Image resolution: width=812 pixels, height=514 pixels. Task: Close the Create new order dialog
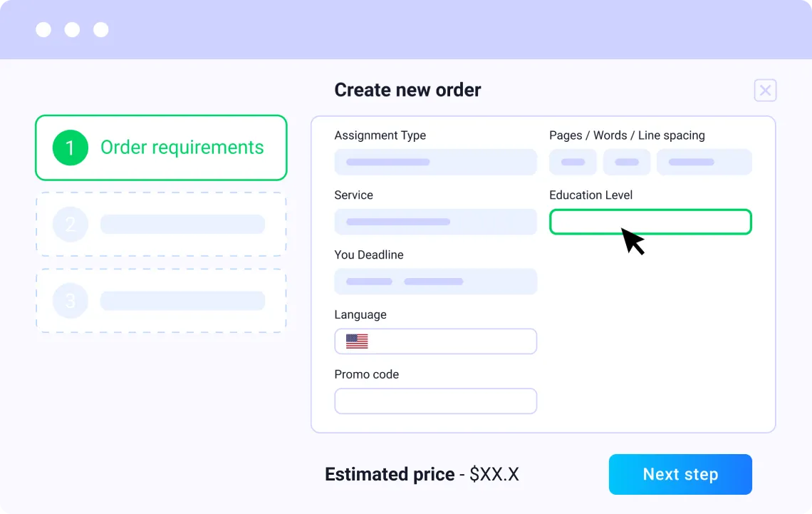(765, 91)
